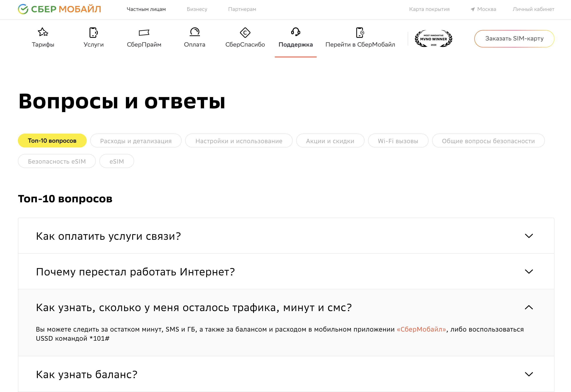Activate the Расходы и детализация filter chip
The height and width of the screenshot is (392, 571).
click(135, 141)
